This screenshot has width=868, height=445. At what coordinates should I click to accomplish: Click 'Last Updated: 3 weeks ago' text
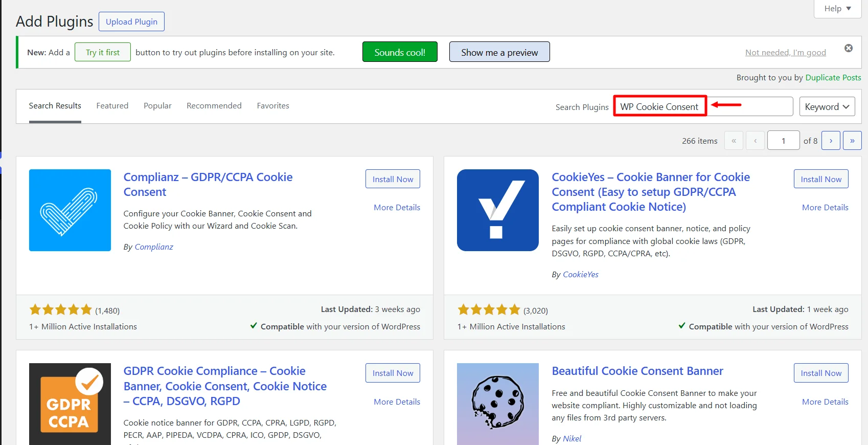click(x=370, y=309)
